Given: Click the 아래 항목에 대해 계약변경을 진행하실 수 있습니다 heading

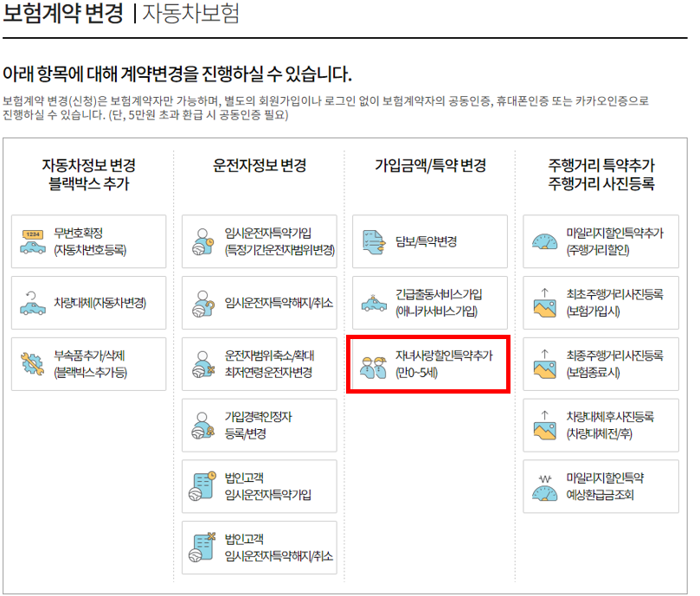Looking at the screenshot, I should (x=177, y=74).
